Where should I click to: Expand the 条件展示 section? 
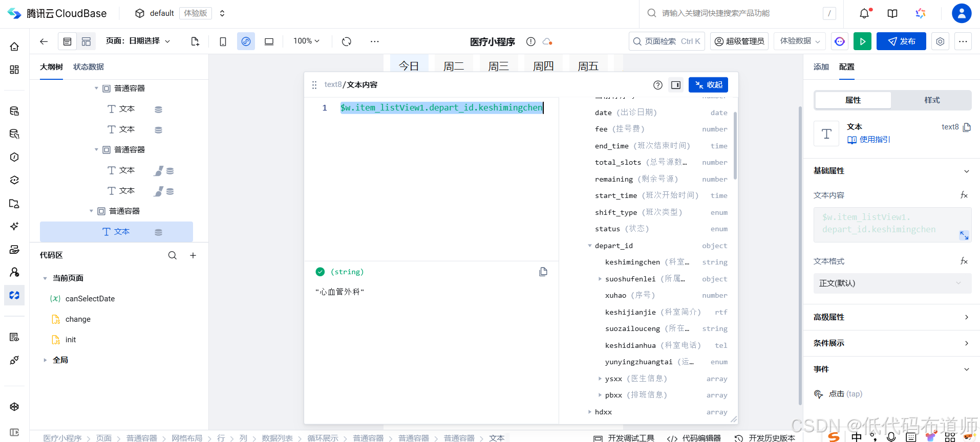(x=966, y=343)
